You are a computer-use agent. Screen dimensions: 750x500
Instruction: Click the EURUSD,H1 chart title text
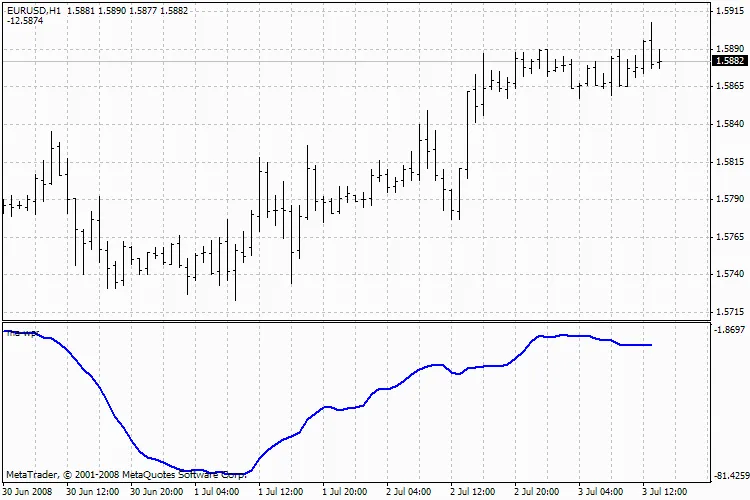coord(33,10)
